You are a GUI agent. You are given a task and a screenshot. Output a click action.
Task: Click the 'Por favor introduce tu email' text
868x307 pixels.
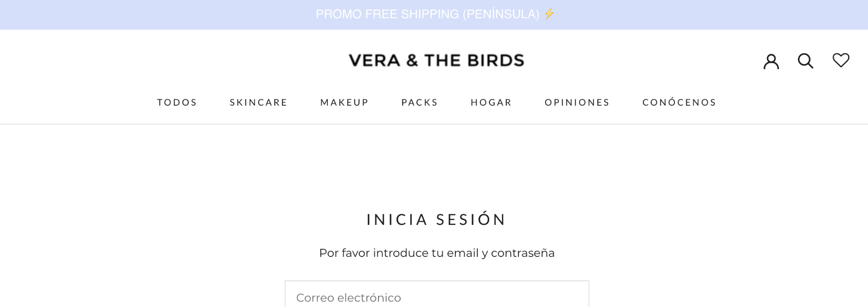click(x=436, y=253)
